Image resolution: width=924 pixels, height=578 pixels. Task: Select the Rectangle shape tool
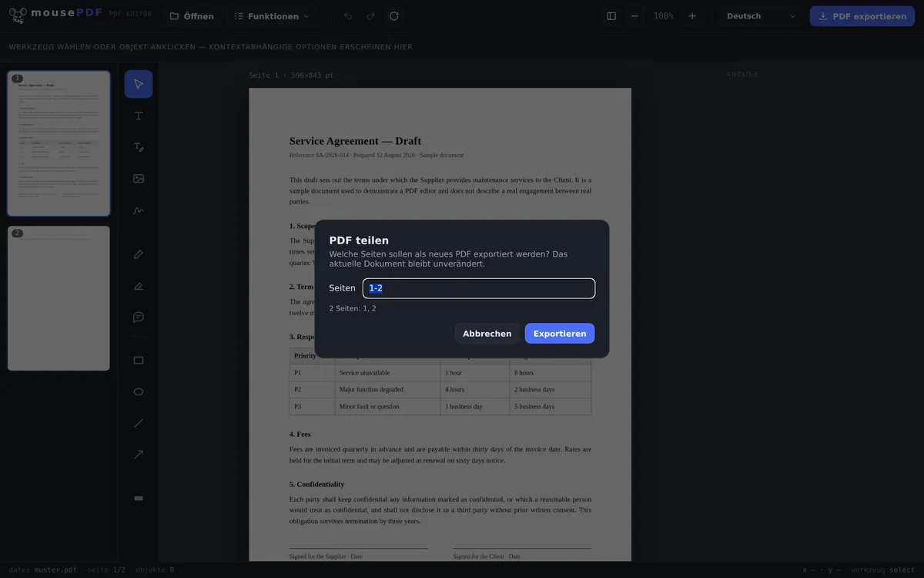pyautogui.click(x=139, y=360)
